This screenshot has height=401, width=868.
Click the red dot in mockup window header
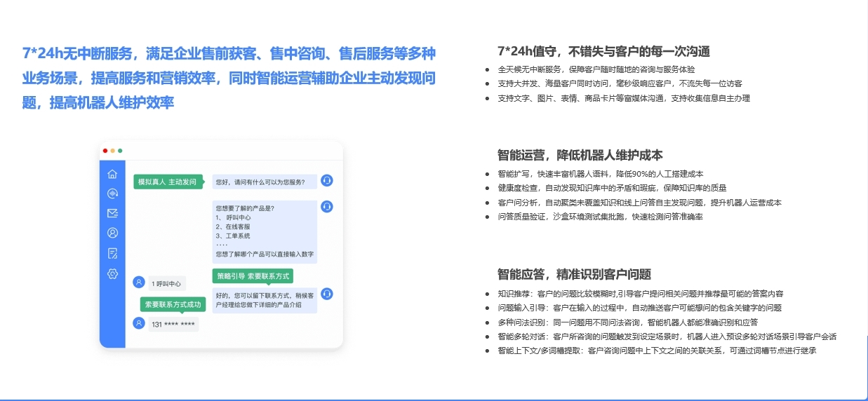(105, 151)
